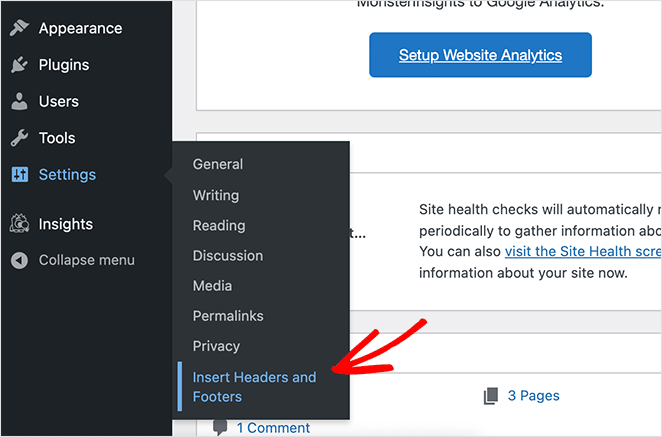662x437 pixels.
Task: Go to Discussion settings
Action: (x=228, y=255)
